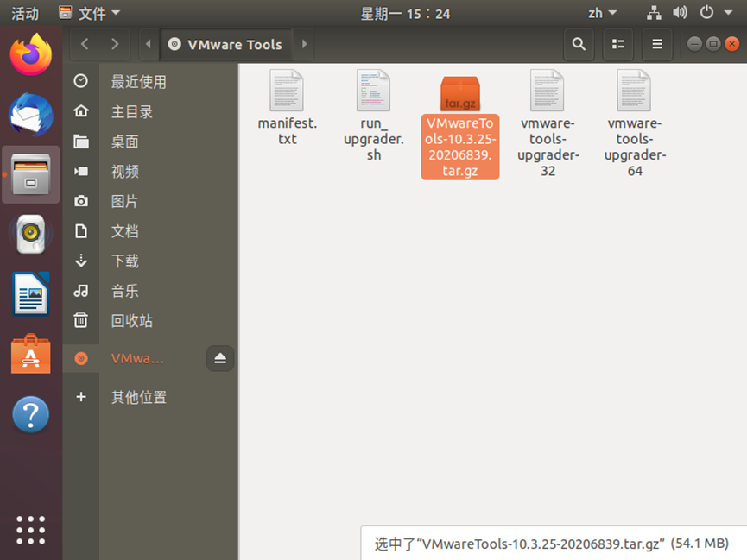Click the download arrow icon beside 下载
747x560 pixels.
(81, 261)
